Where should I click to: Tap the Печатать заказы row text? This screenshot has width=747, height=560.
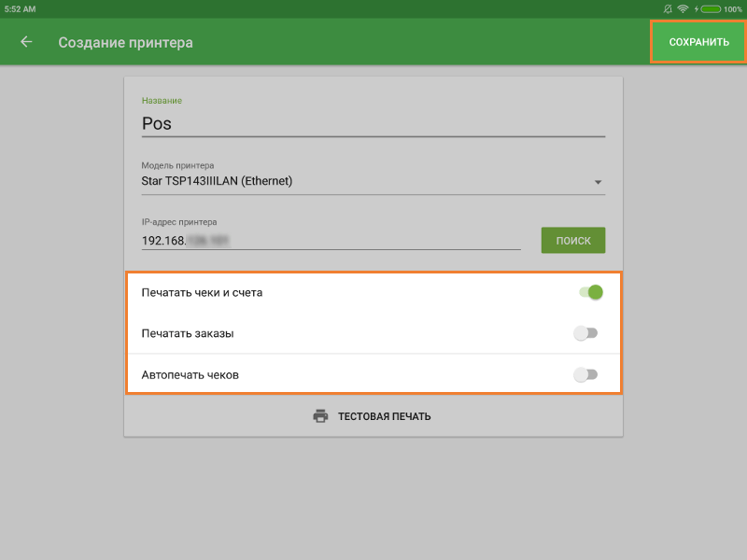tap(188, 333)
